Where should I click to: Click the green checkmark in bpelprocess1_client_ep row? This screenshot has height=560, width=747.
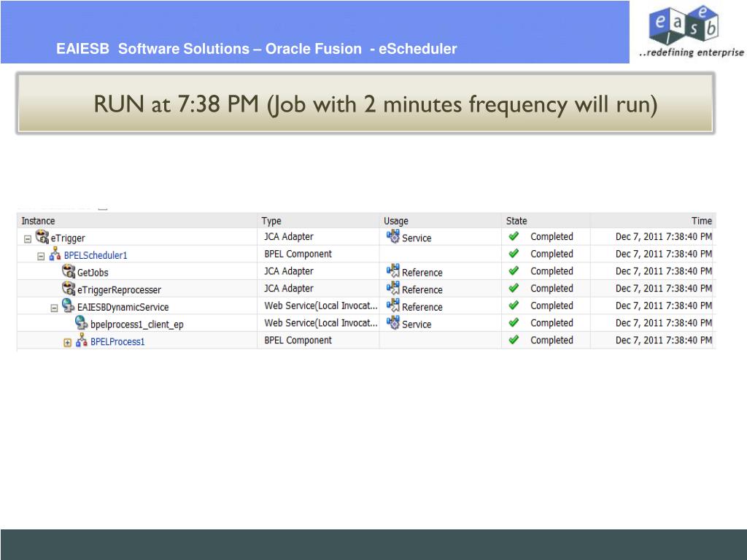tap(514, 322)
